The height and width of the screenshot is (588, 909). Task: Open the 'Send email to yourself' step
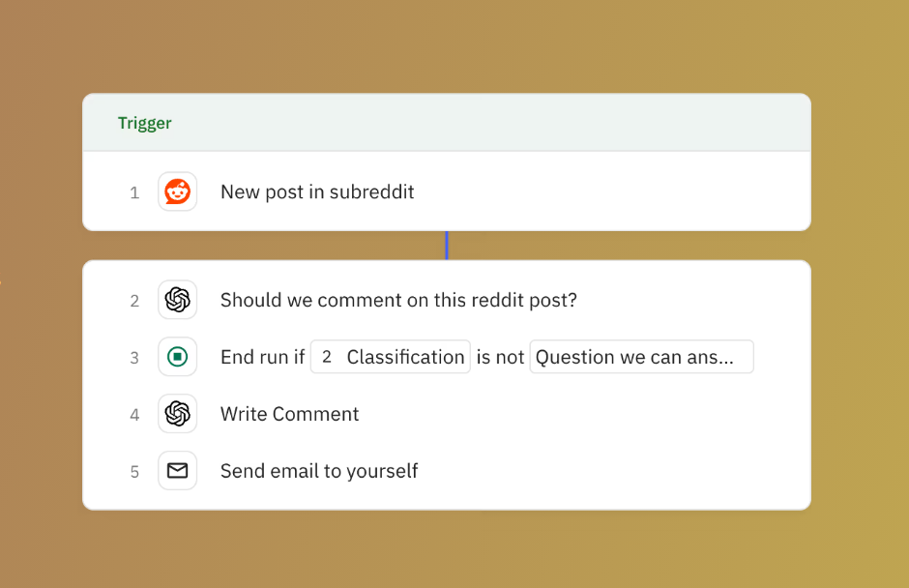(x=319, y=471)
